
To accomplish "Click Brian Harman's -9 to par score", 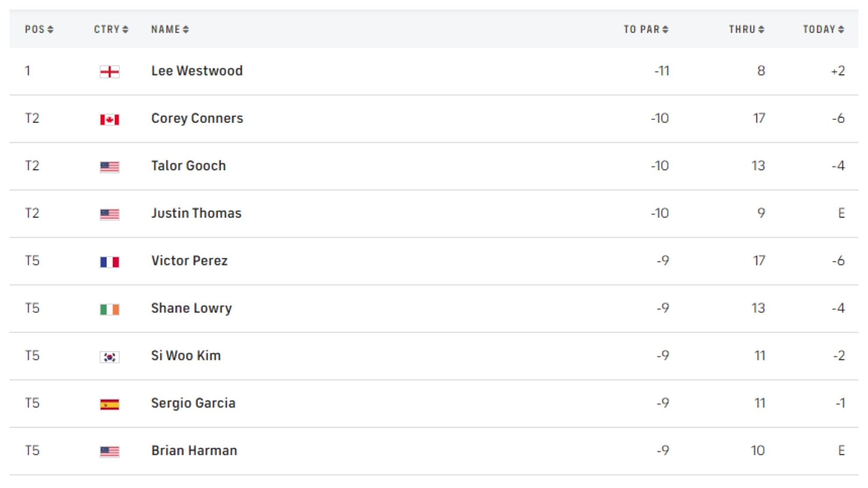I will (663, 450).
